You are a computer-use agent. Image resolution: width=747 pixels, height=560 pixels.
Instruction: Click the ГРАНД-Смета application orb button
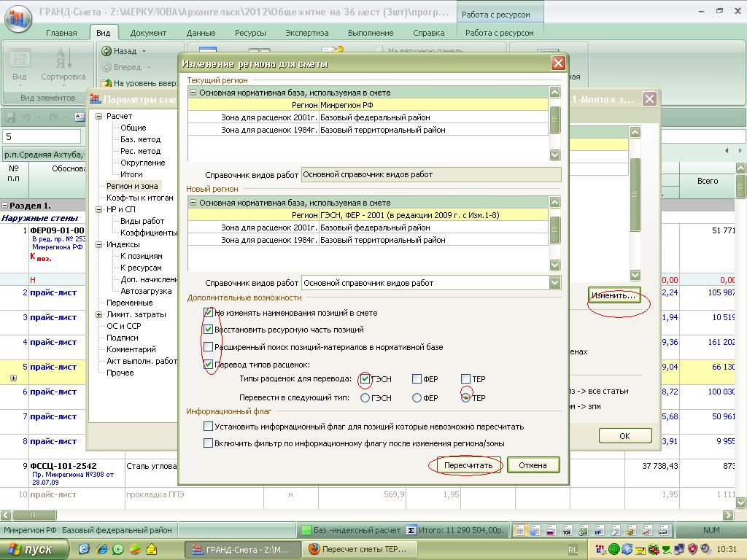pyautogui.click(x=18, y=17)
